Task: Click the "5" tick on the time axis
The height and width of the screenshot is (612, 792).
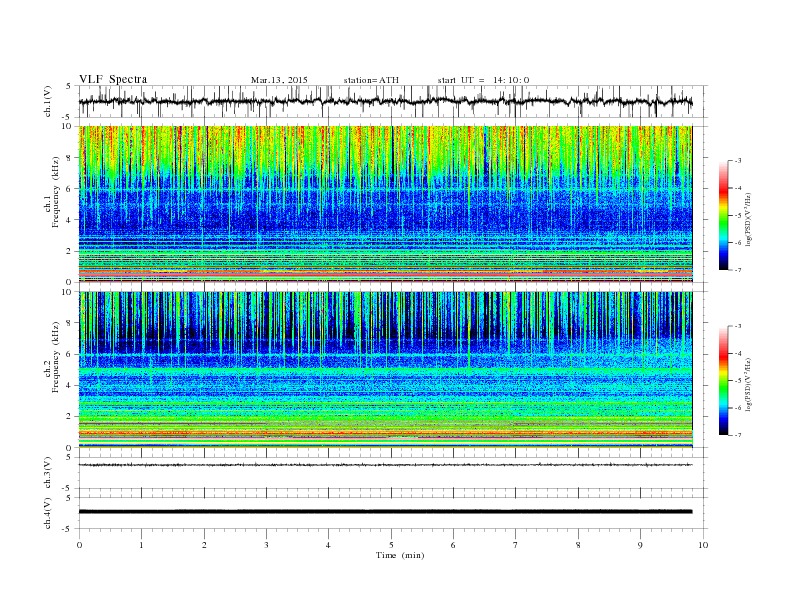Action: [391, 545]
